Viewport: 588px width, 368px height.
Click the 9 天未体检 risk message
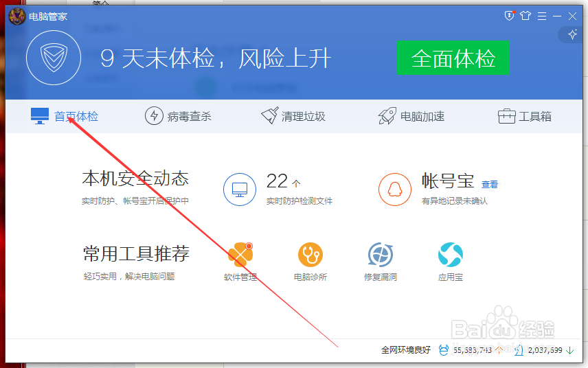(x=216, y=58)
